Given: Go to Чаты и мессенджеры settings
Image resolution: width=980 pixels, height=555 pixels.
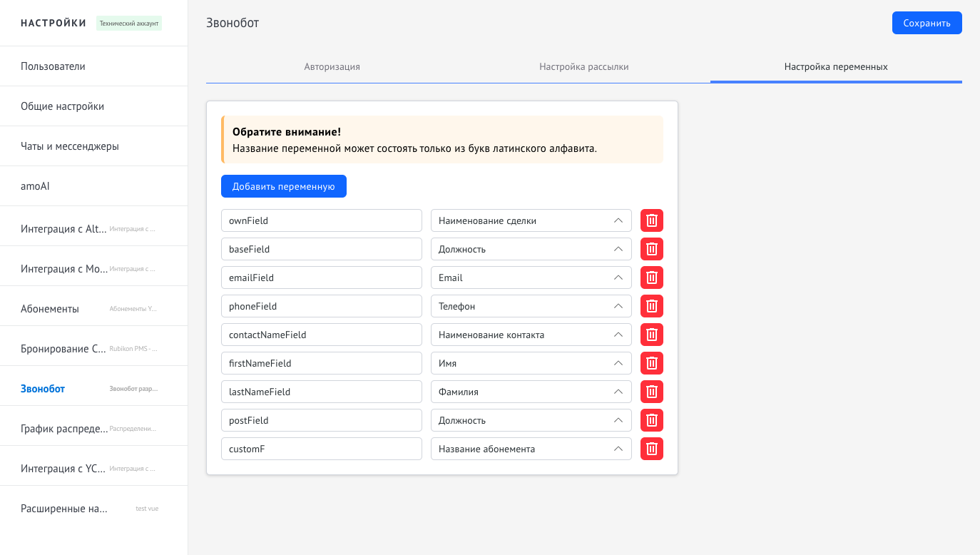Looking at the screenshot, I should click(93, 146).
